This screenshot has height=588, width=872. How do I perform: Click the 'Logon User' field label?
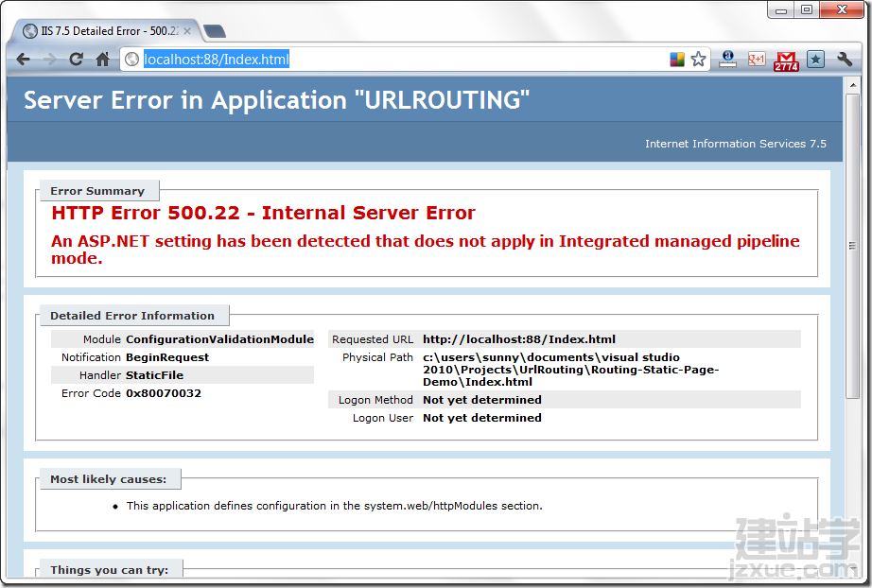pyautogui.click(x=383, y=418)
